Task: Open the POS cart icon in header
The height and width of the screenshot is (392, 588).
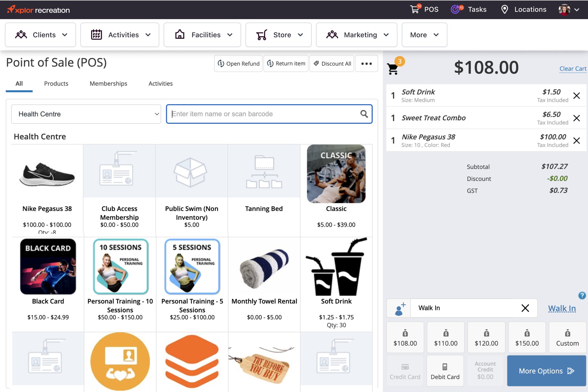Action: [415, 9]
